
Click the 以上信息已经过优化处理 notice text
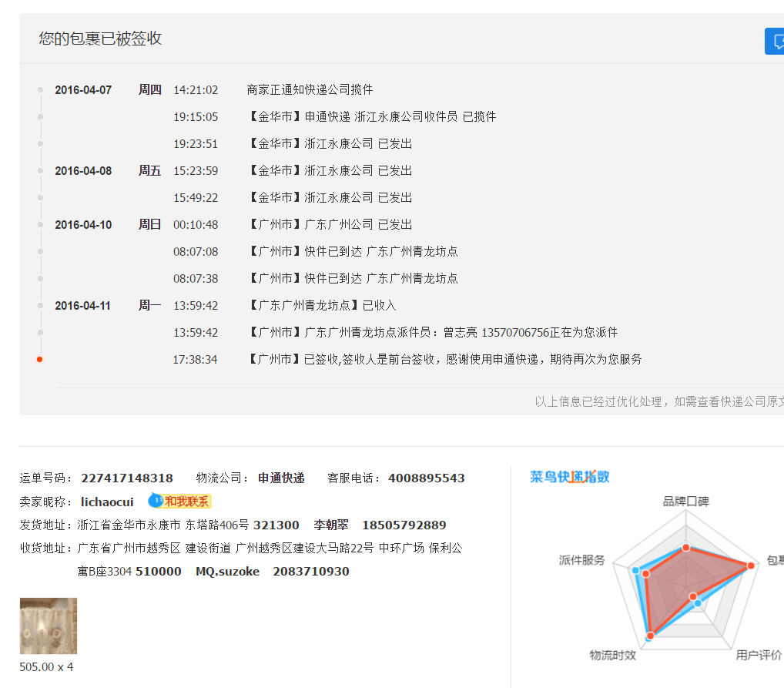[659, 402]
